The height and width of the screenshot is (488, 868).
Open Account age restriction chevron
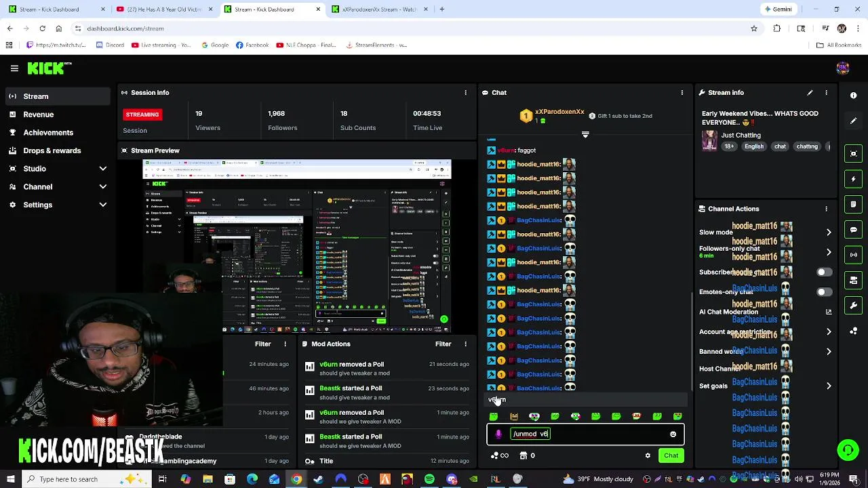tap(829, 331)
